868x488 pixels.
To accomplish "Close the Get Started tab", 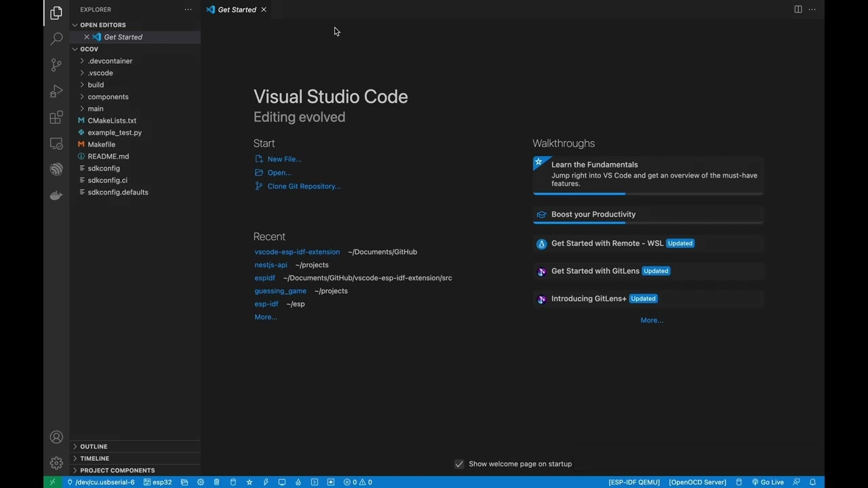I will point(264,9).
